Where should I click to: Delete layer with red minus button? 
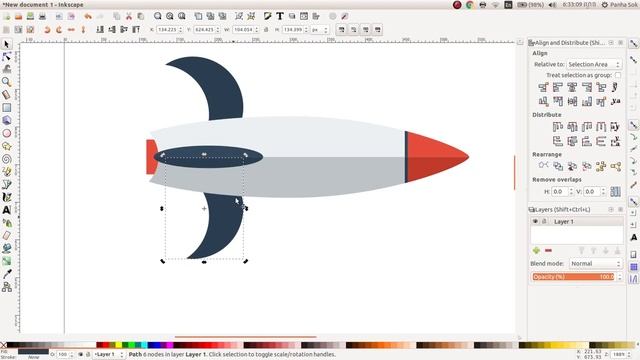548,250
